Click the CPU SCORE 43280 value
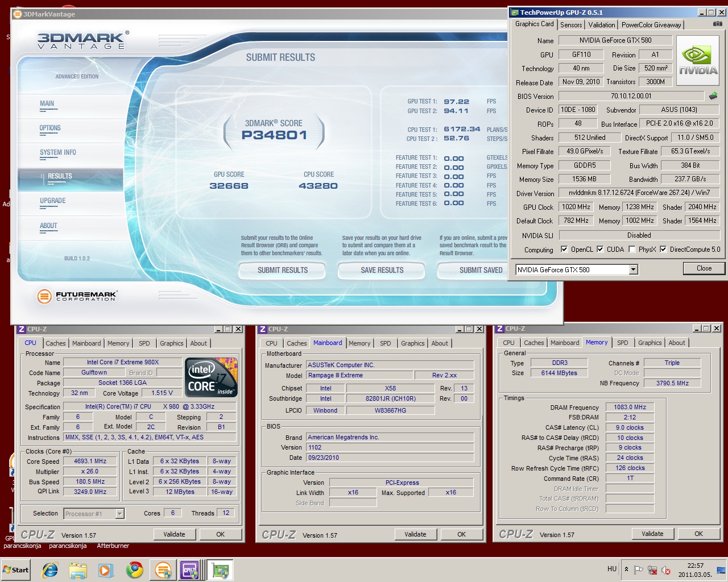 click(x=318, y=186)
